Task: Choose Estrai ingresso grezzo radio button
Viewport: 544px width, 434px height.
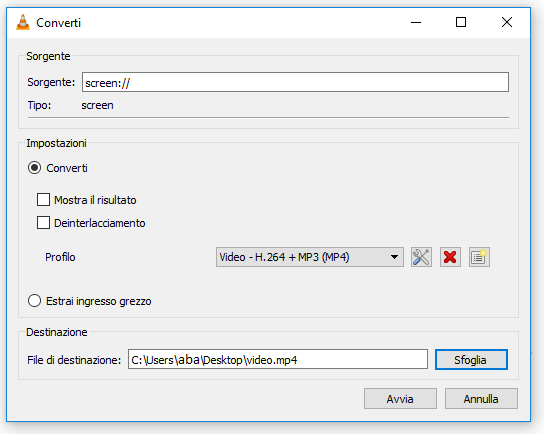Action: click(34, 301)
